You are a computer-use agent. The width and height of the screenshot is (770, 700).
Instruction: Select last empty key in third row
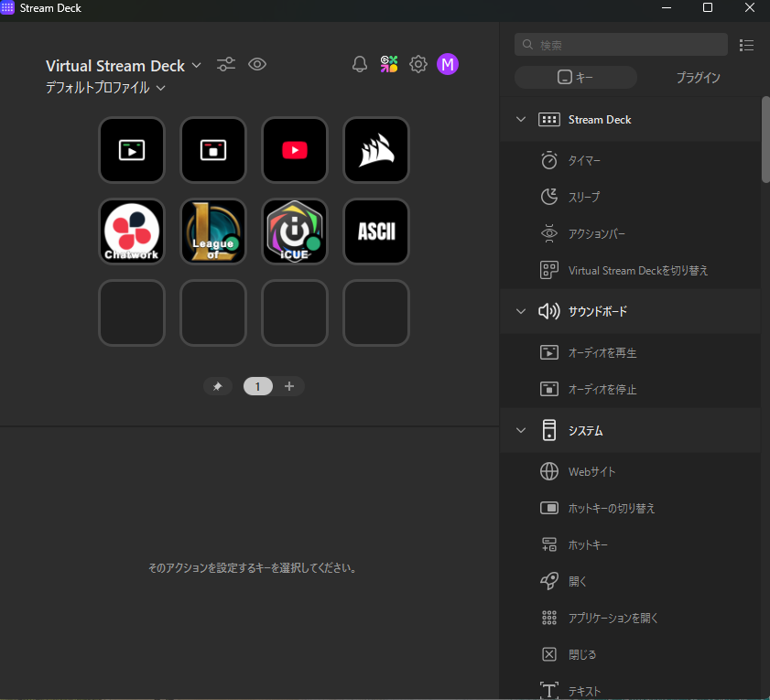click(x=376, y=313)
